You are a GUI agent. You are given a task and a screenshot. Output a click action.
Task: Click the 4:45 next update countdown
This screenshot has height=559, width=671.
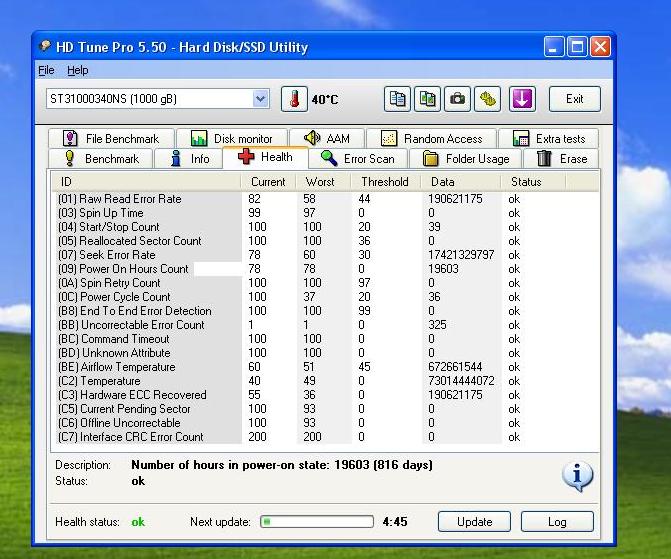[x=395, y=521]
